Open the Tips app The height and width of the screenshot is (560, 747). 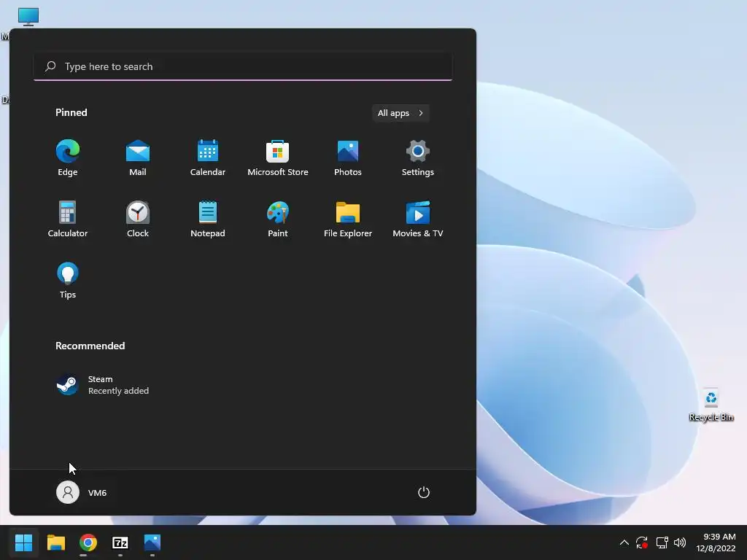(68, 281)
